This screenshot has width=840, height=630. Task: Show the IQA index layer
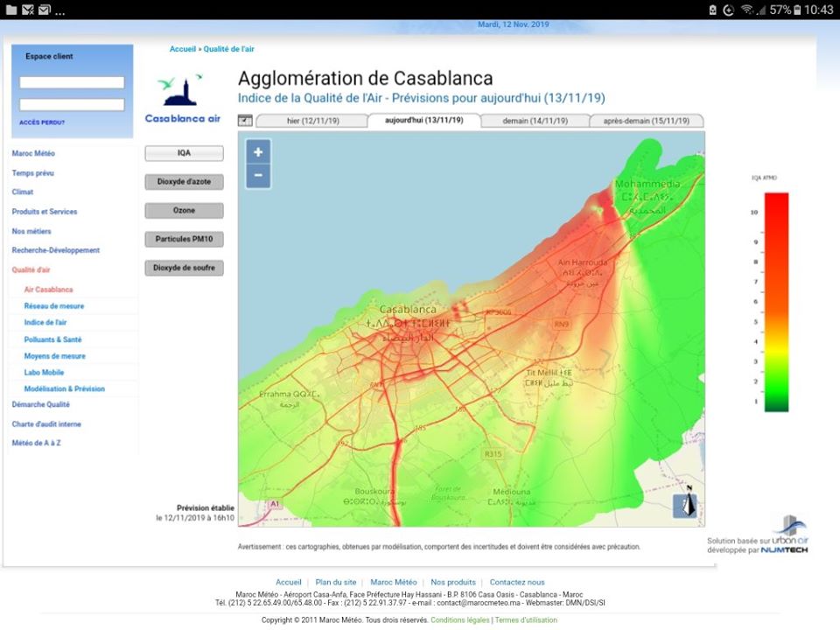click(184, 153)
